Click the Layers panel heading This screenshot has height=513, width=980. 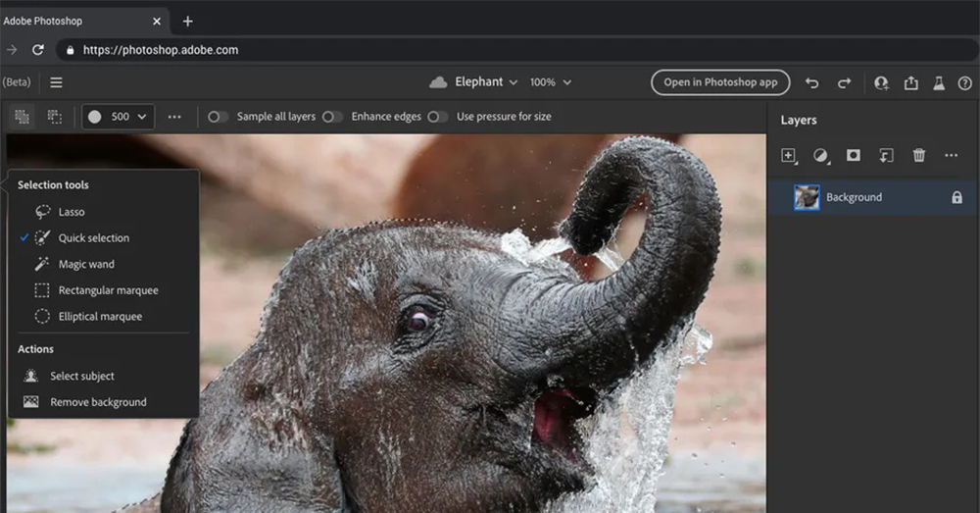[x=799, y=120]
